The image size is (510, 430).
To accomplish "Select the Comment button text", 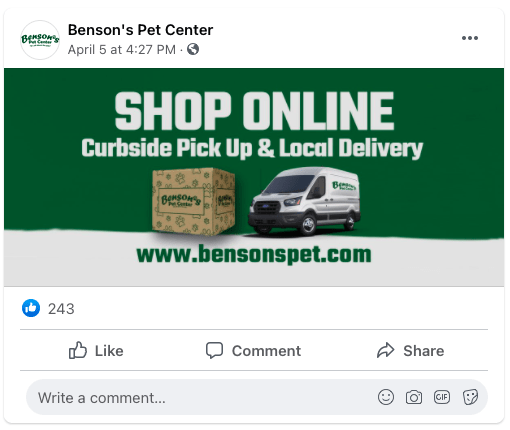I will pos(266,351).
